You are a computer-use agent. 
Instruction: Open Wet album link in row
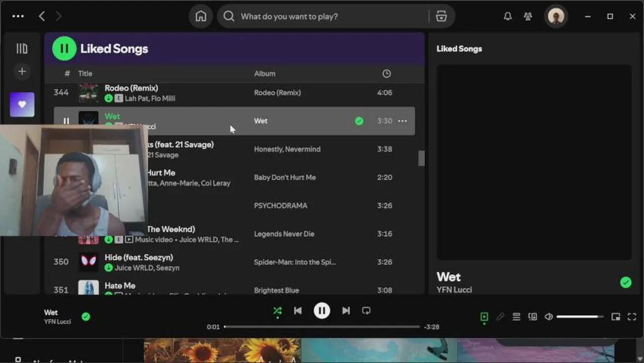pos(261,121)
